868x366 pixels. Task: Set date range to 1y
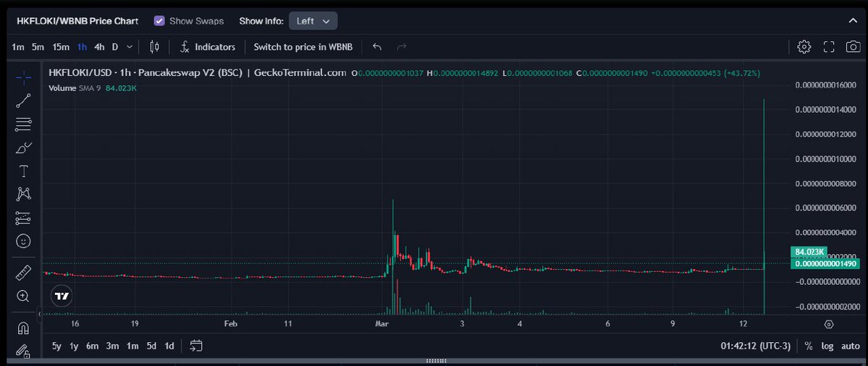(x=74, y=346)
